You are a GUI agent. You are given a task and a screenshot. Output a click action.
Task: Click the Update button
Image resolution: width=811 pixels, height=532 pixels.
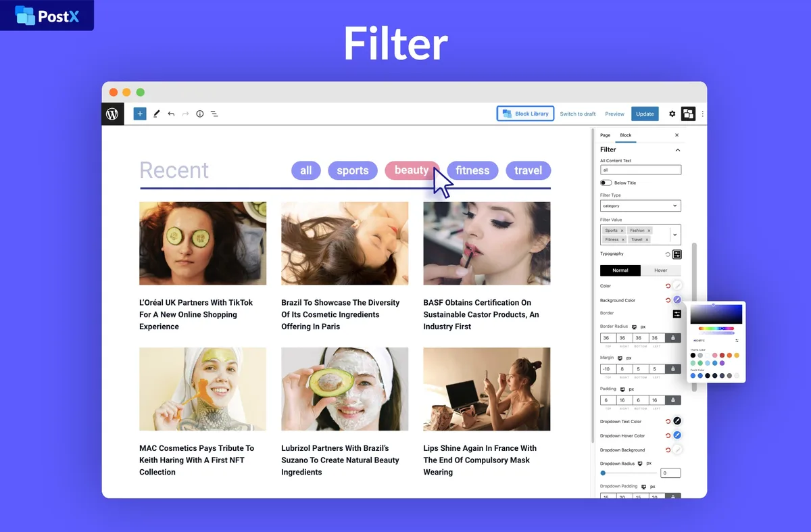pos(645,114)
